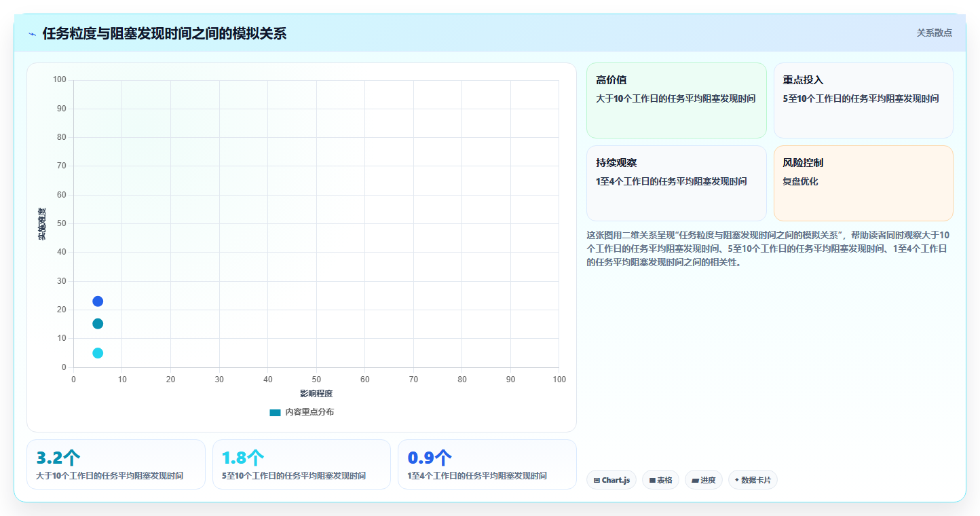Click the 进度 tag icon
This screenshot has width=980, height=516.
point(695,481)
